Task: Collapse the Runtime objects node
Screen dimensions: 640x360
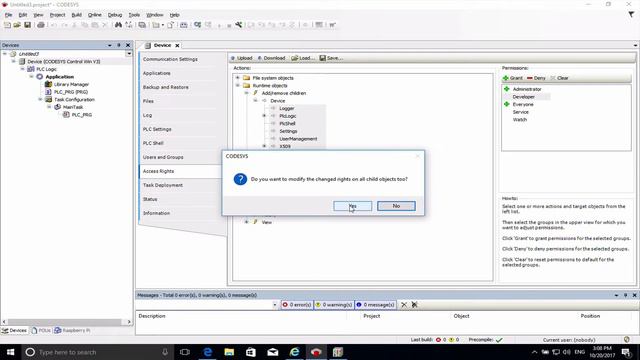Action: click(238, 85)
